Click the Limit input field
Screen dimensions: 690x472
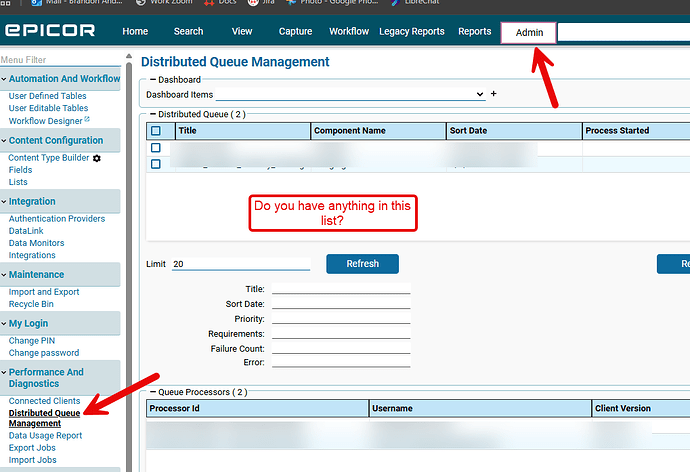(x=241, y=264)
